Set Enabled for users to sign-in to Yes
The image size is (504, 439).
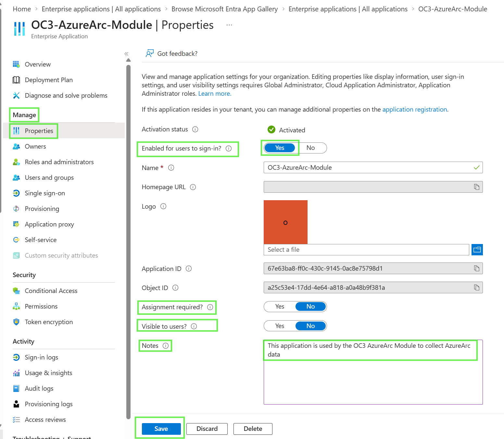[x=280, y=148]
